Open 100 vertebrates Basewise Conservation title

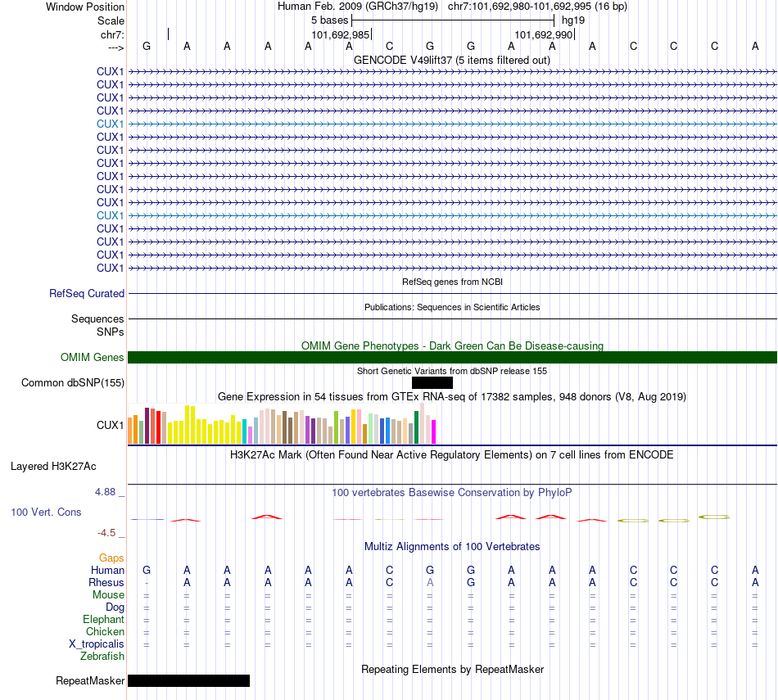(x=451, y=493)
